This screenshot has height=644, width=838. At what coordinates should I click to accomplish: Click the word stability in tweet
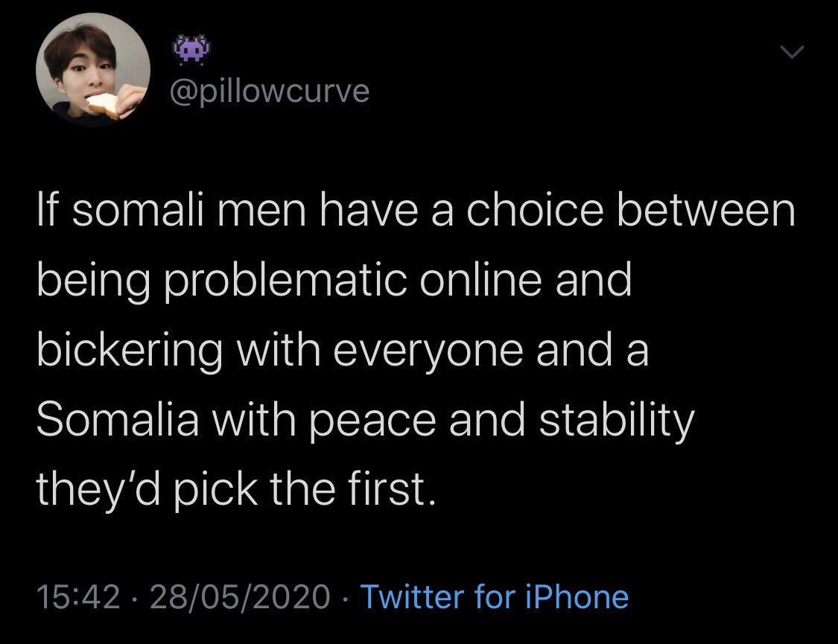click(617, 421)
